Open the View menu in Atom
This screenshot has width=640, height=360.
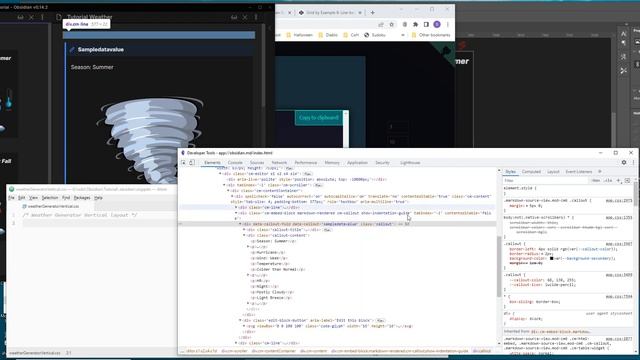tap(33, 198)
